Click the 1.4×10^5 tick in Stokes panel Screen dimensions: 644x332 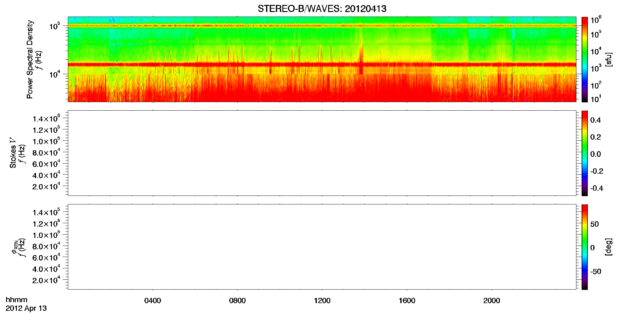[46, 118]
